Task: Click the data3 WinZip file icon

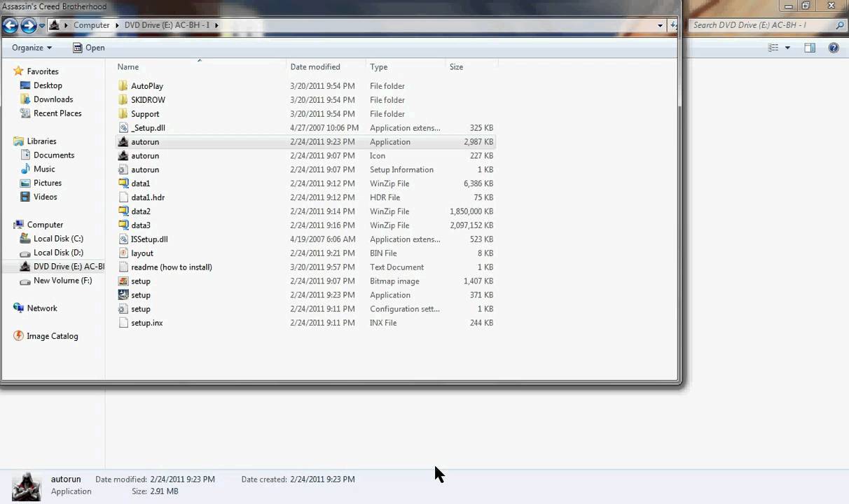Action: 123,225
